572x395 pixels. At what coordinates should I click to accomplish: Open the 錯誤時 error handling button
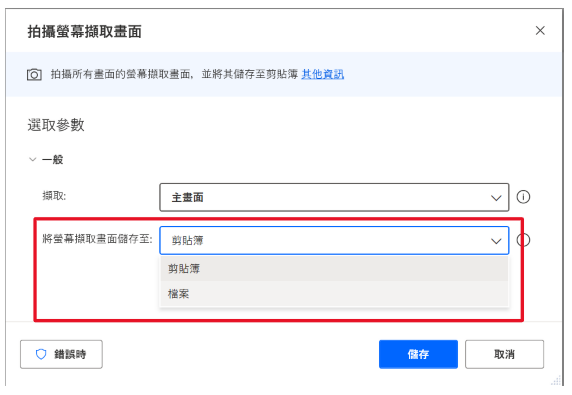coord(61,354)
